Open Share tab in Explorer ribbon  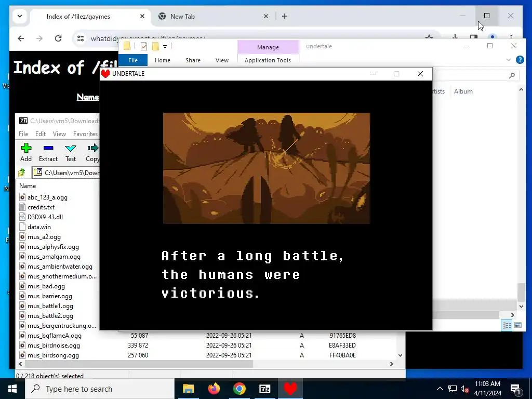coord(193,60)
